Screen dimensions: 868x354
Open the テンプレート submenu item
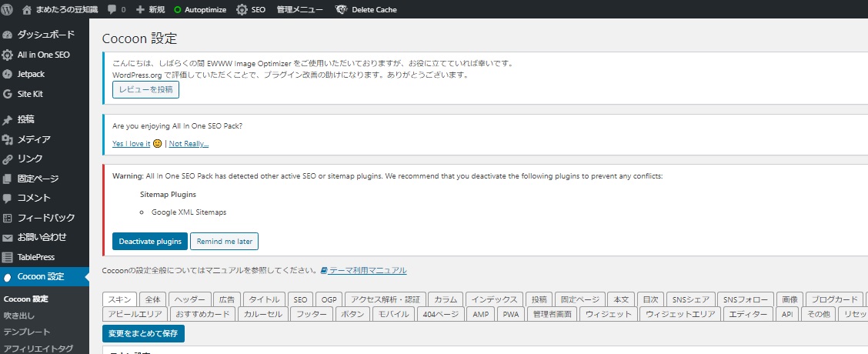point(27,332)
